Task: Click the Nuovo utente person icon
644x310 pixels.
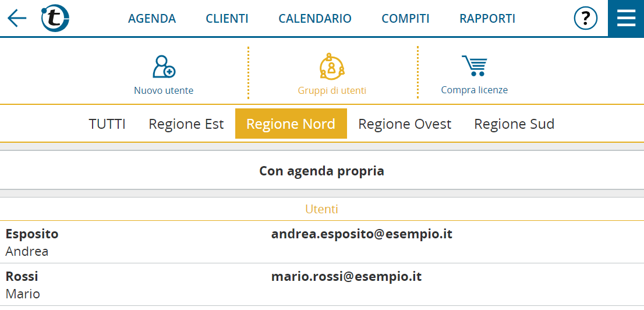Action: click(x=164, y=66)
